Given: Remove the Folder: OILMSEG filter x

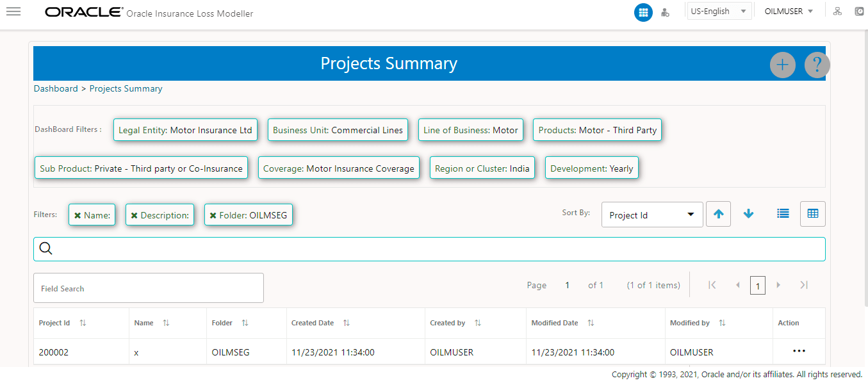Looking at the screenshot, I should pos(213,216).
